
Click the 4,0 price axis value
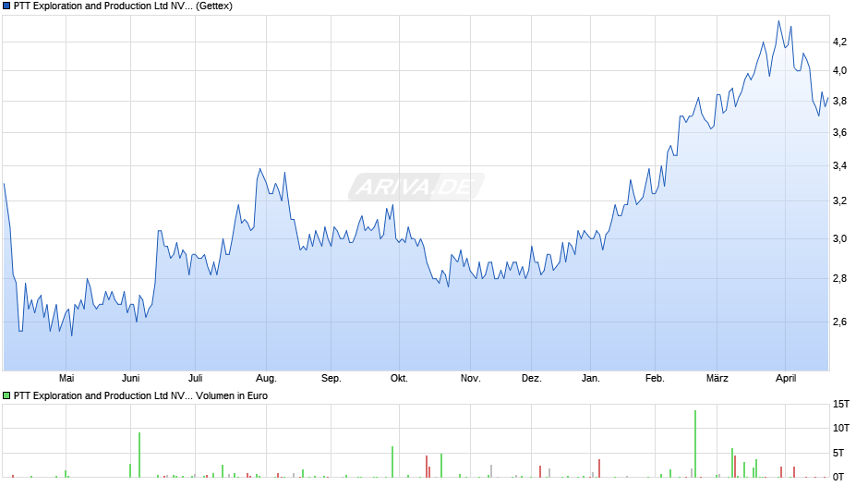pos(839,71)
